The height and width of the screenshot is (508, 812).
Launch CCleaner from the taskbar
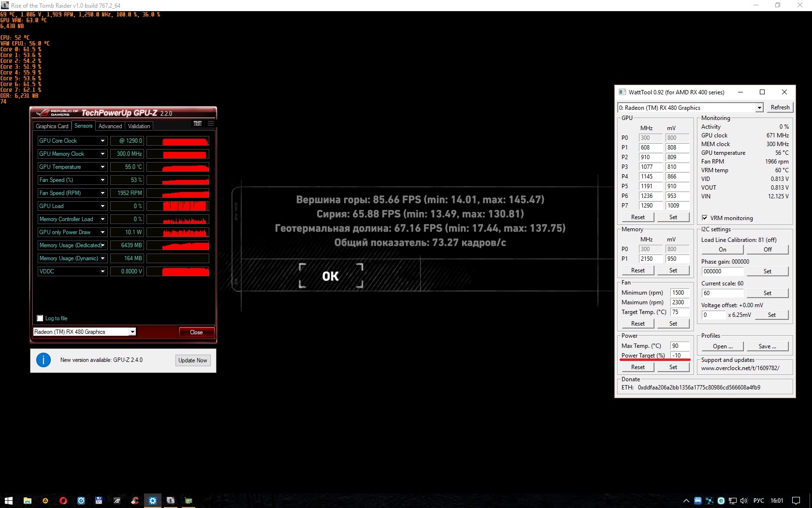(135, 501)
